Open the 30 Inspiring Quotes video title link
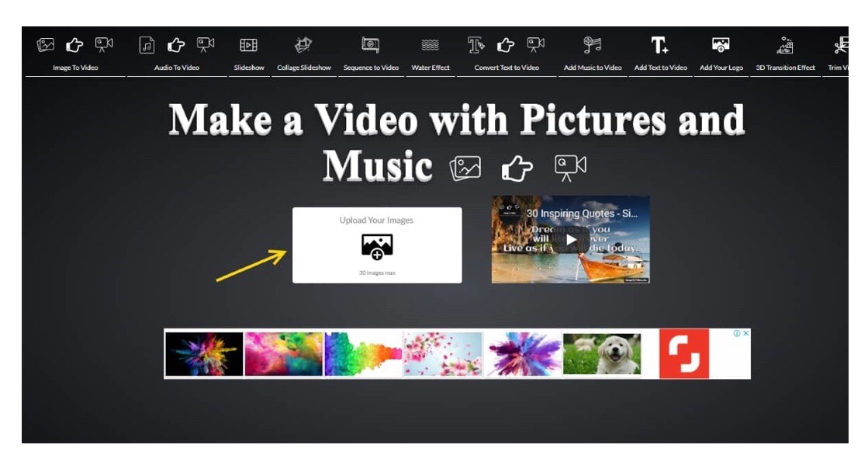868x462 pixels. (x=582, y=214)
